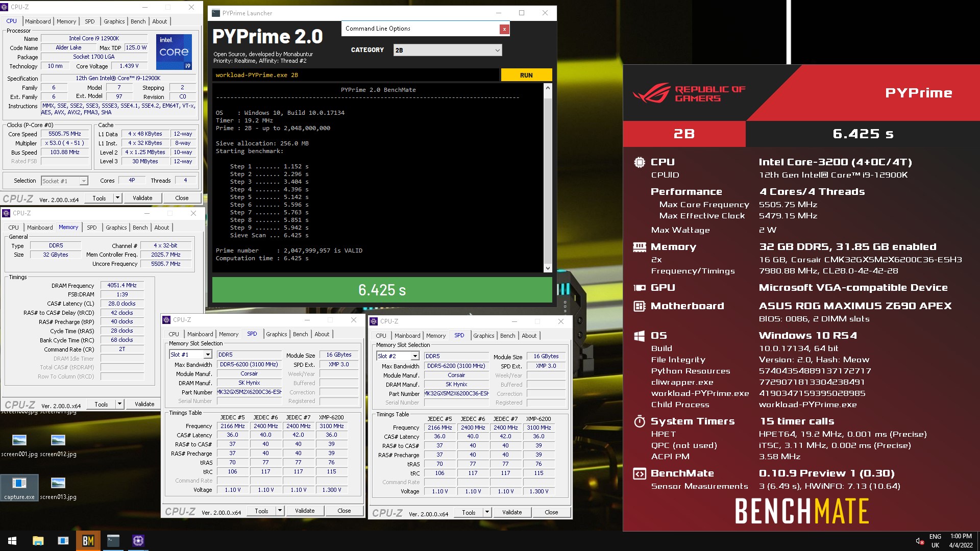Open the Slot #1 memory slot dropdown
Viewport: 980px width, 551px height.
point(190,355)
